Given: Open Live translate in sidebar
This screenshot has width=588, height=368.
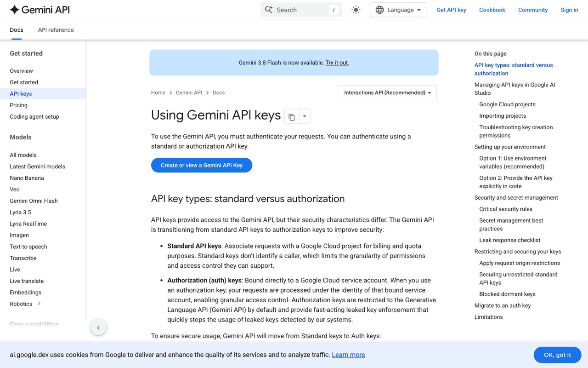Looking at the screenshot, I should [x=27, y=281].
